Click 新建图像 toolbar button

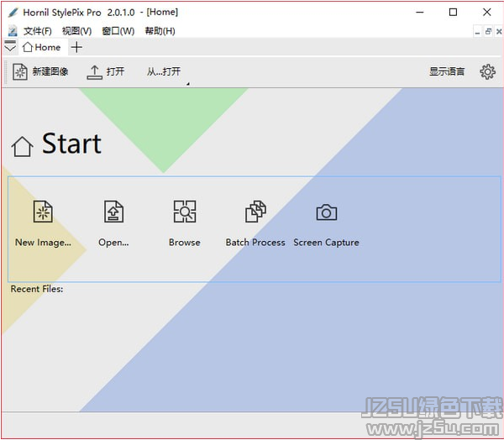[x=41, y=72]
